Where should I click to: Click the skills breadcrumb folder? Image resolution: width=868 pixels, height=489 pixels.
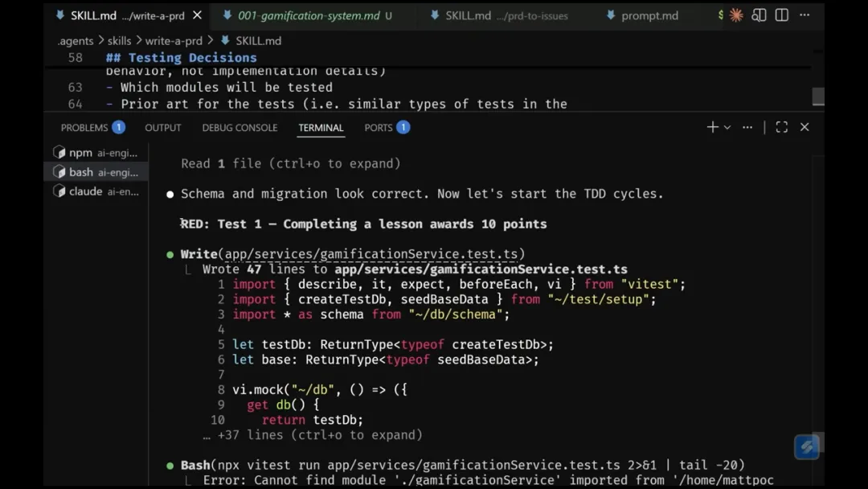pyautogui.click(x=119, y=41)
